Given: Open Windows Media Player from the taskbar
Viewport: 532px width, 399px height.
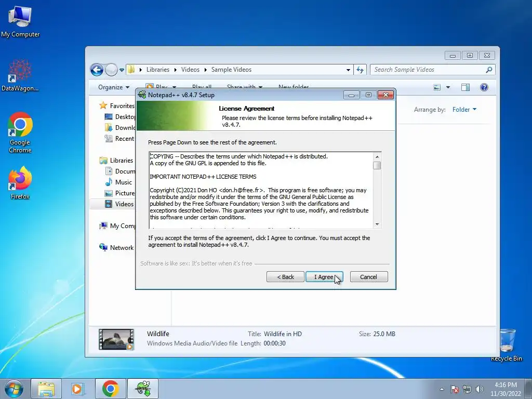Looking at the screenshot, I should pos(78,389).
